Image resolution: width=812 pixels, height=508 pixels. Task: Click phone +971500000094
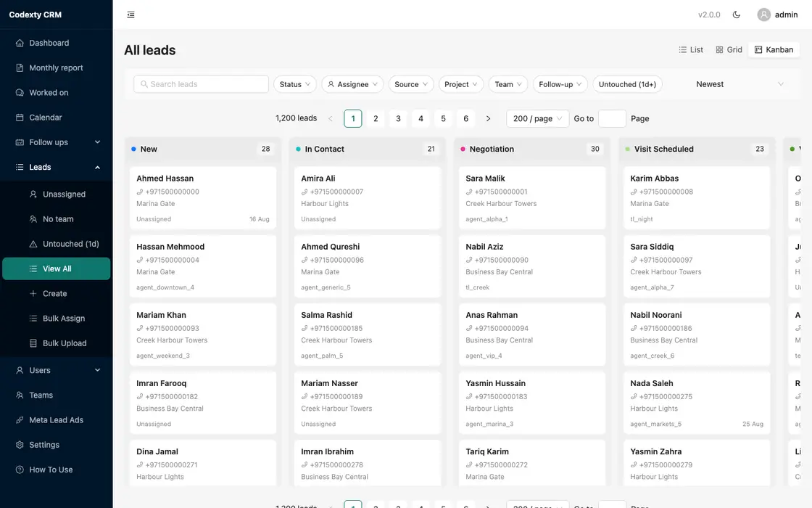501,329
